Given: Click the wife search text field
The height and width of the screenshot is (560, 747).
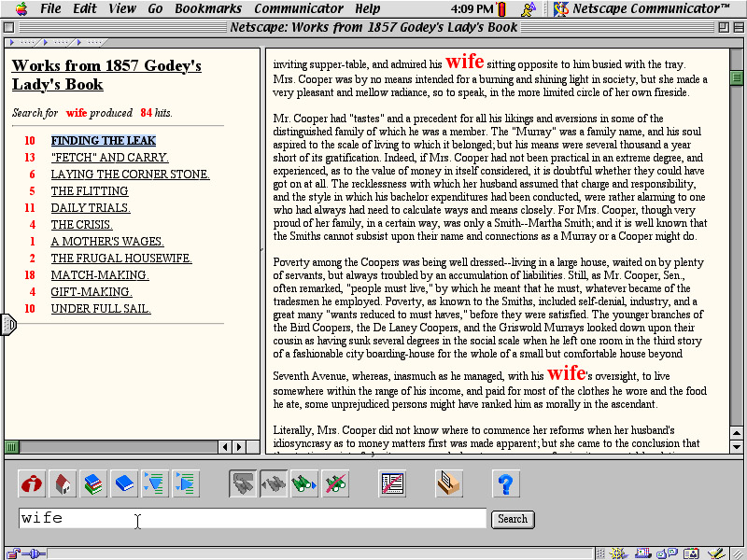Looking at the screenshot, I should click(x=252, y=519).
